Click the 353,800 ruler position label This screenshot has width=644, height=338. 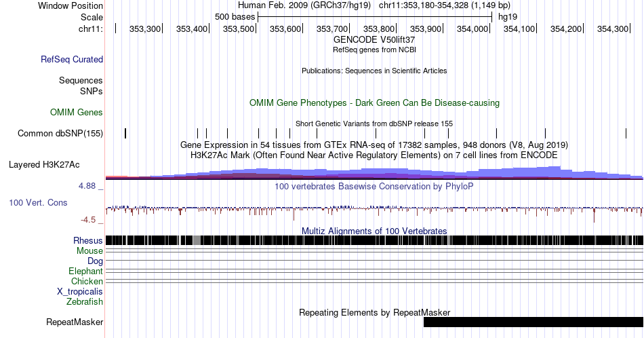[x=379, y=29]
